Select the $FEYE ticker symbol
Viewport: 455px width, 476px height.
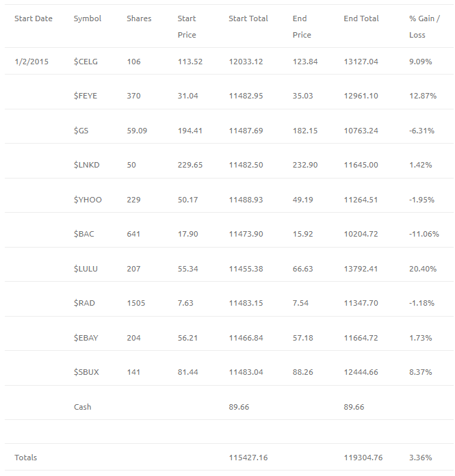[x=86, y=96]
